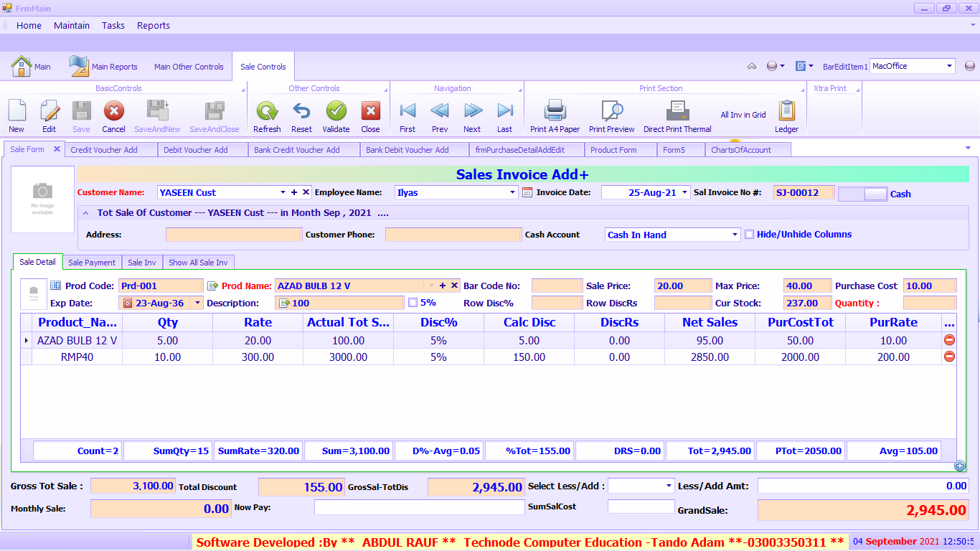Image resolution: width=980 pixels, height=551 pixels.
Task: Click the Edit pencil icon
Action: (49, 110)
